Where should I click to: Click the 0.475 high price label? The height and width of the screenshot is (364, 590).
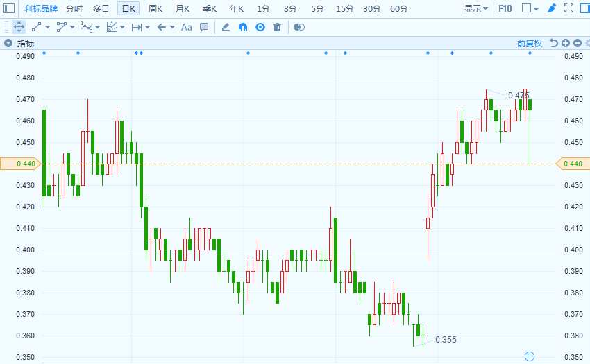(519, 96)
